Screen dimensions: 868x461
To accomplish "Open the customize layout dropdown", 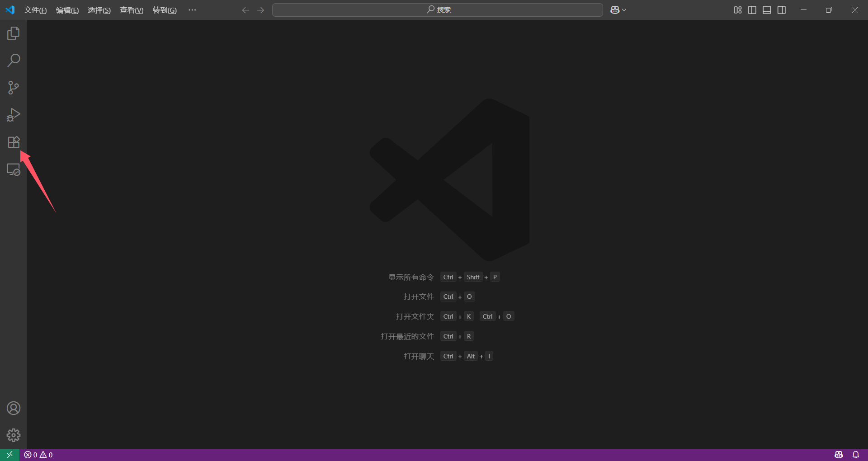I will (x=737, y=9).
